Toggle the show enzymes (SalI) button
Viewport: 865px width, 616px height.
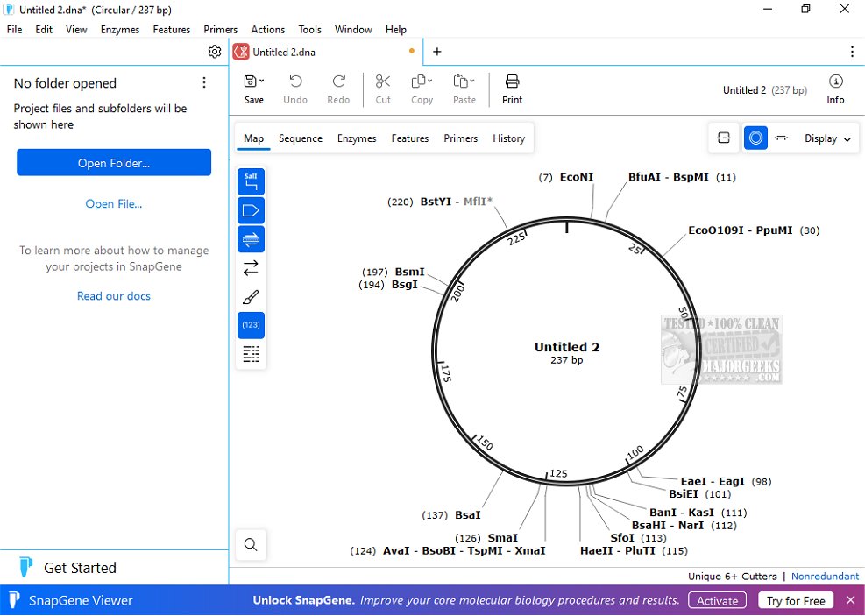[251, 181]
